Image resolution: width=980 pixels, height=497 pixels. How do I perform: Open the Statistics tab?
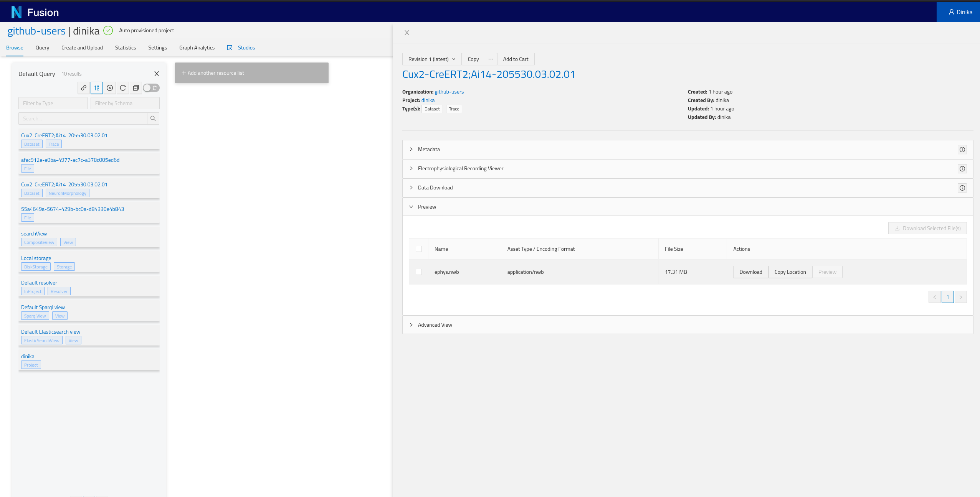click(126, 48)
